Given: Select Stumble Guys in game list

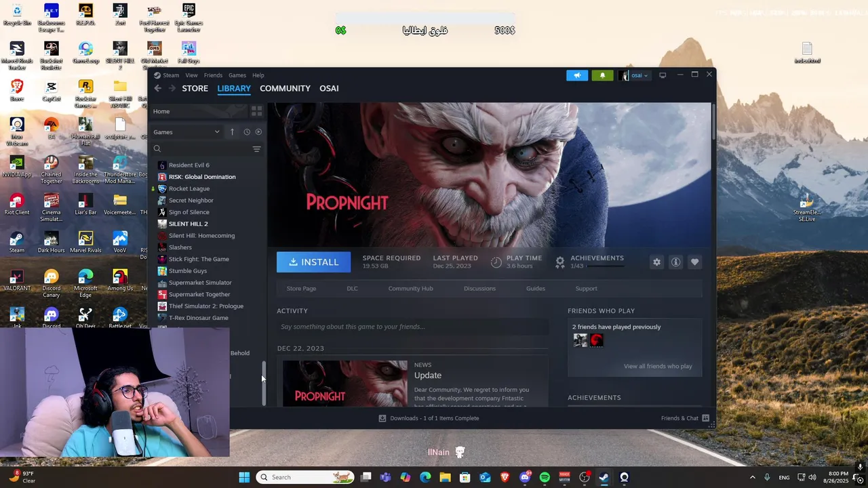Looking at the screenshot, I should pyautogui.click(x=188, y=271).
